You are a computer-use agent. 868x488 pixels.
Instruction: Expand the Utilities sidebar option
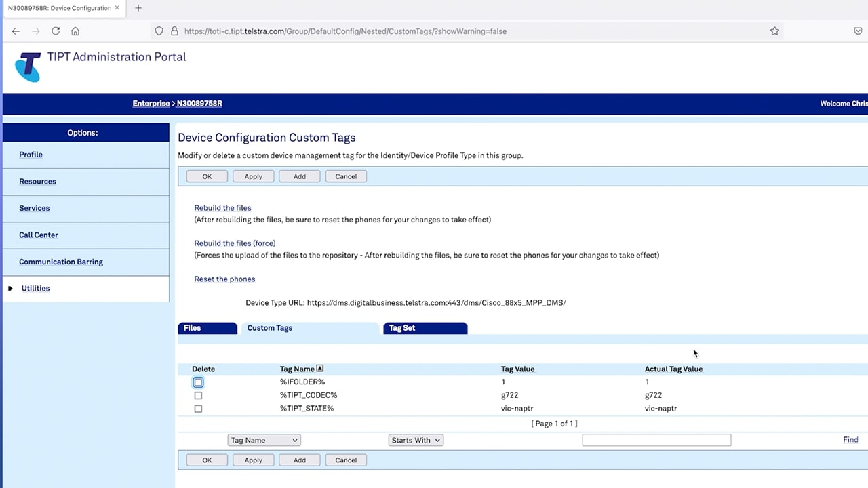35,289
